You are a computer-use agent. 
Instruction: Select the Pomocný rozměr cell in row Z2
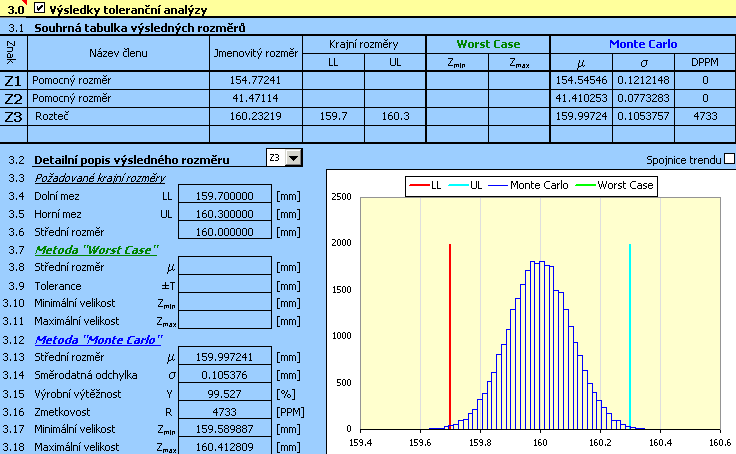point(118,98)
